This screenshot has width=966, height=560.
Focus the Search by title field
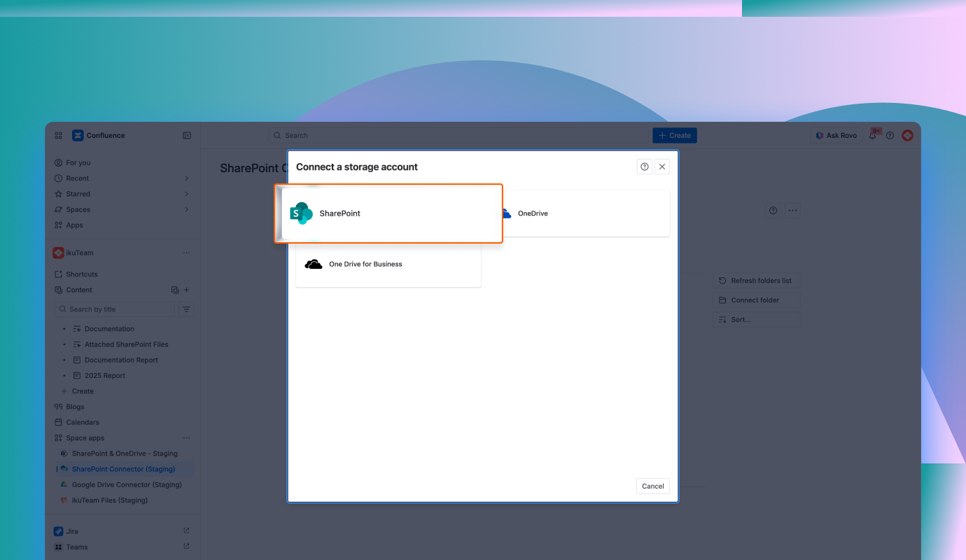[115, 309]
